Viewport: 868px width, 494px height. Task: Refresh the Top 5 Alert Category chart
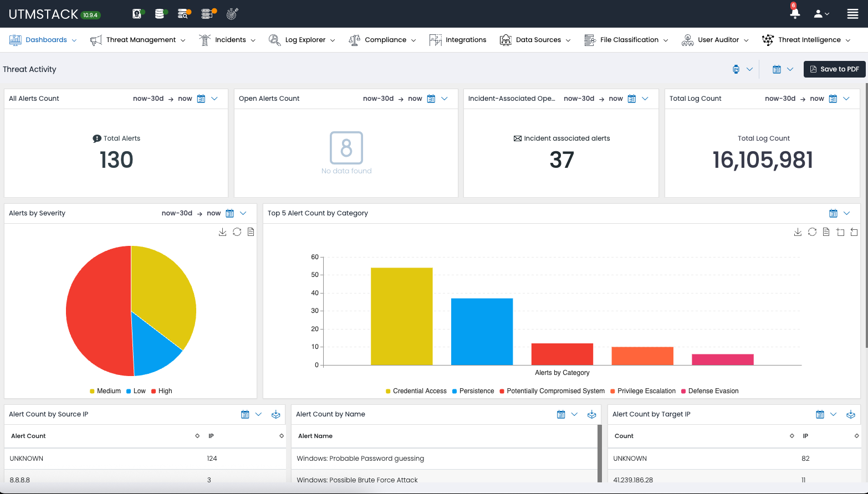(813, 232)
